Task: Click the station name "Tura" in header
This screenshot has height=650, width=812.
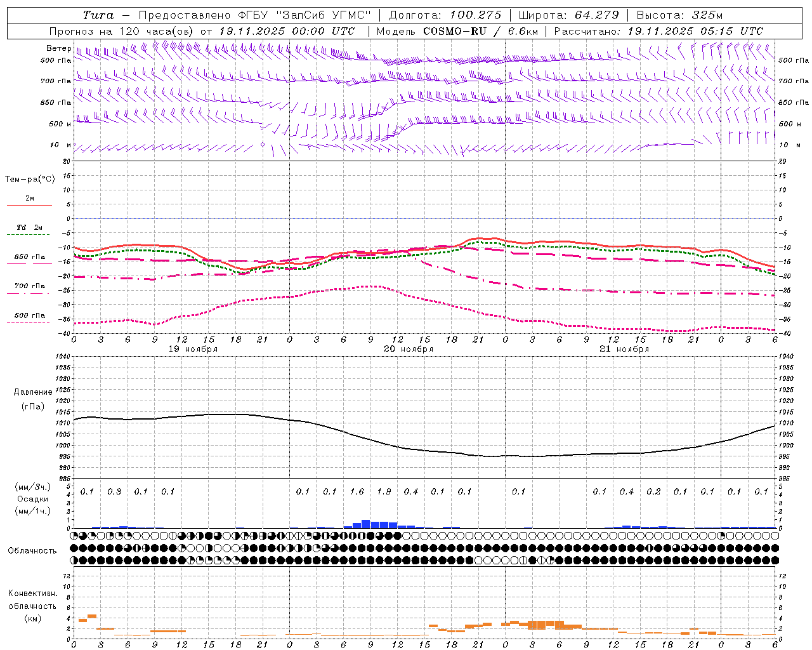Action: point(98,15)
